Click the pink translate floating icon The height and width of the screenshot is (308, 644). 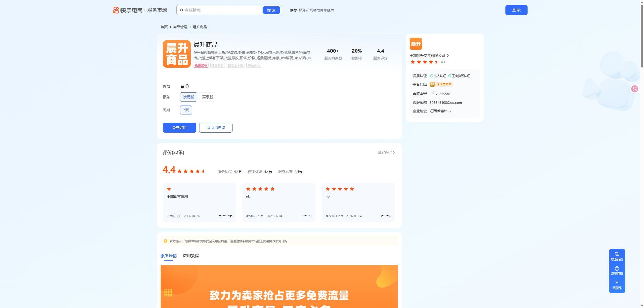click(x=634, y=89)
